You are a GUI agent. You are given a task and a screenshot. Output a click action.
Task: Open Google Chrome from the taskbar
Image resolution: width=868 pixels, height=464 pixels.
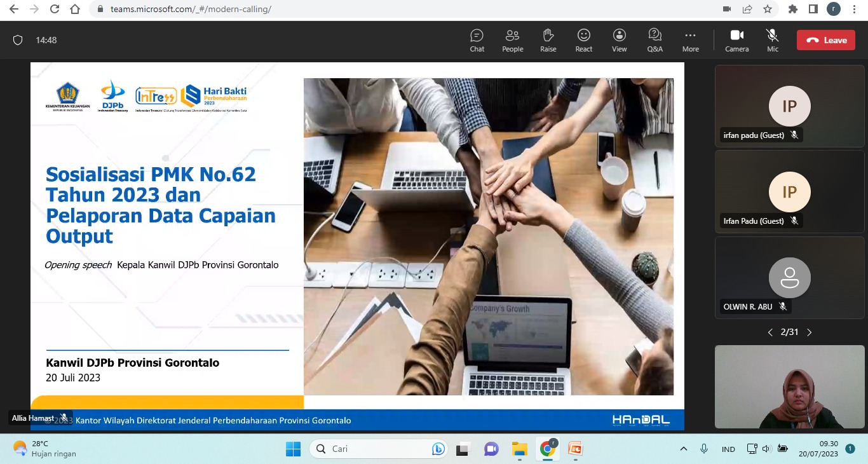tap(547, 449)
